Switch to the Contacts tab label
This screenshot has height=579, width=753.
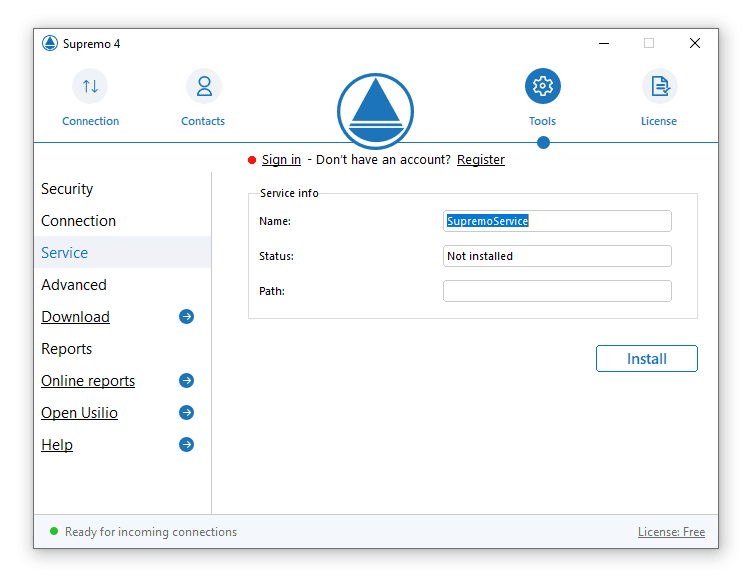click(203, 121)
